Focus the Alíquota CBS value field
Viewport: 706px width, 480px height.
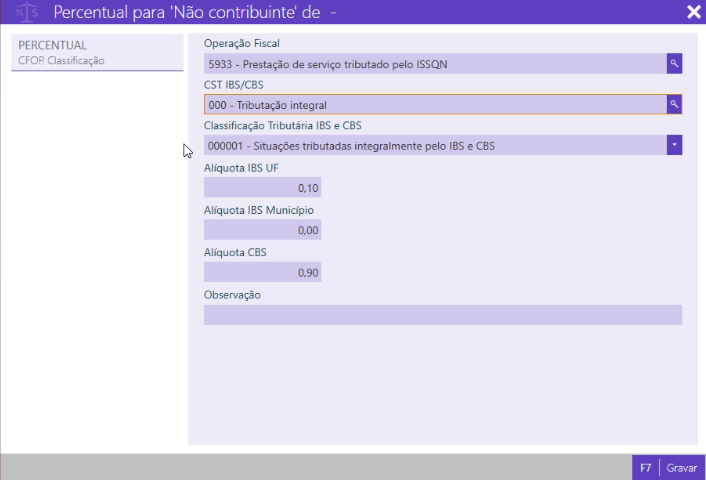pyautogui.click(x=262, y=273)
